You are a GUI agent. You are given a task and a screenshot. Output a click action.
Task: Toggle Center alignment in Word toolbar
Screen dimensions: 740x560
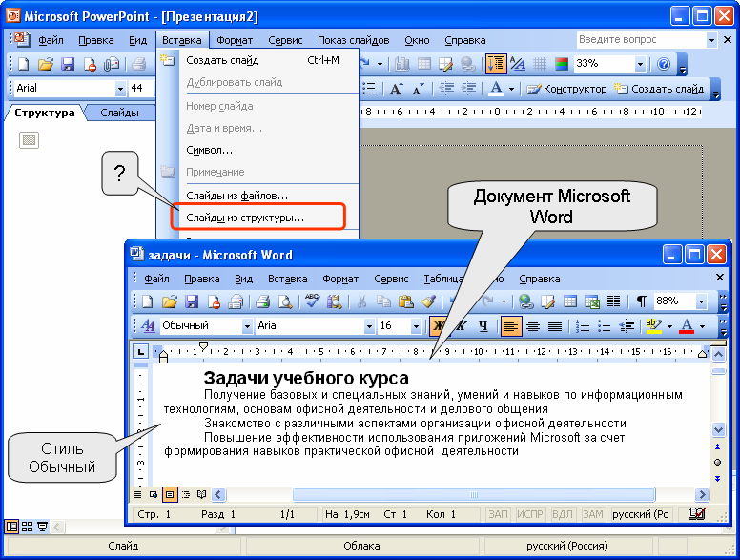[x=533, y=325]
